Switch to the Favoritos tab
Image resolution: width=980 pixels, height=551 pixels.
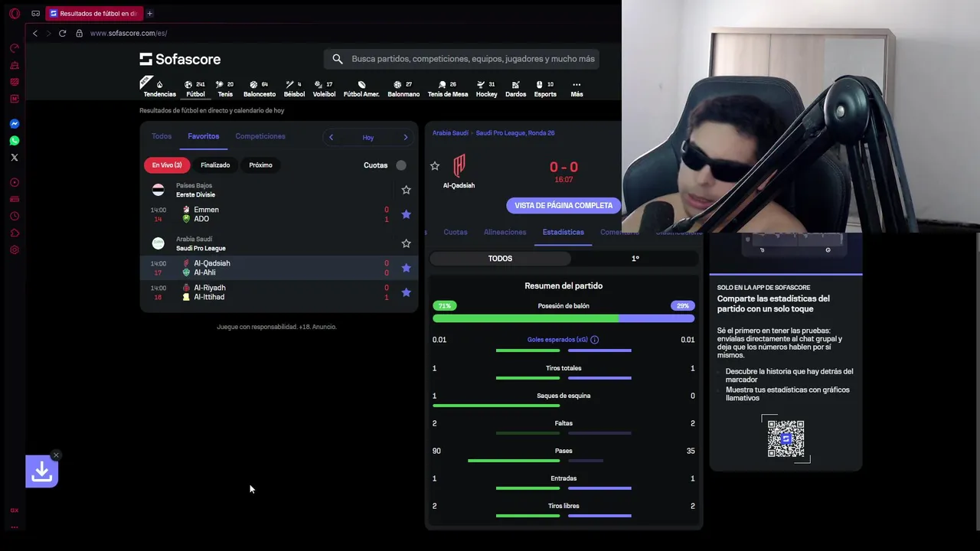click(x=204, y=136)
